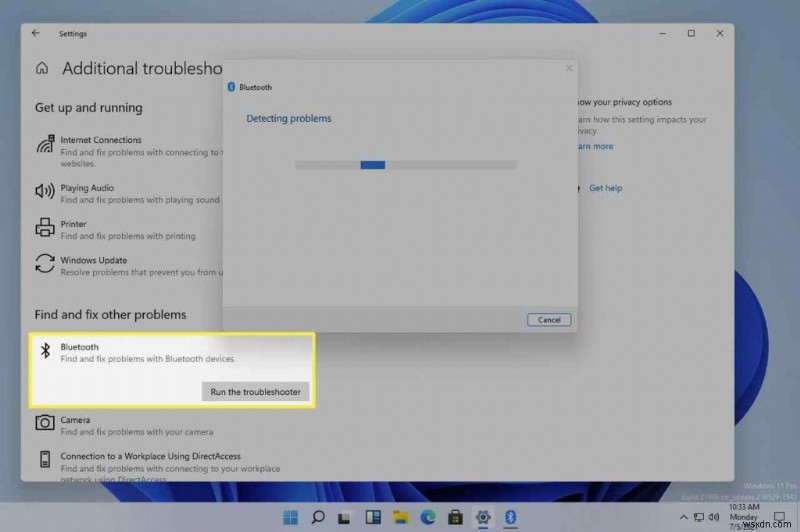Select the Bluetooth symbol in troubleshooter list
Viewport: 800px width, 532px height.
(x=45, y=350)
